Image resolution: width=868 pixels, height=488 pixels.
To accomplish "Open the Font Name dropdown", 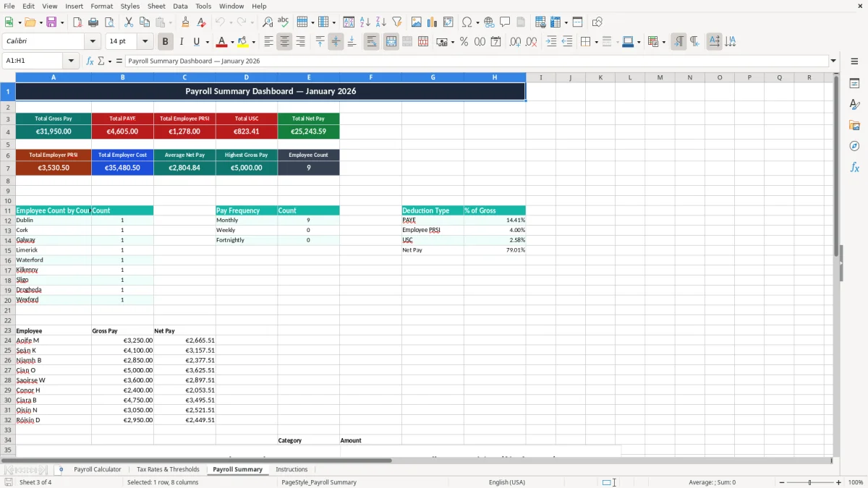I will click(93, 41).
